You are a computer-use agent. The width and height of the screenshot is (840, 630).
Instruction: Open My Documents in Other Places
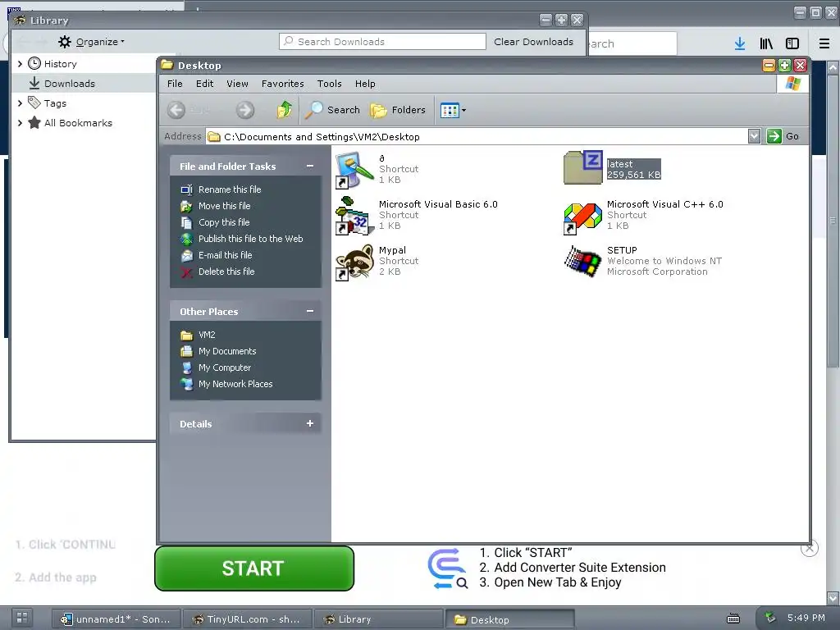coord(227,351)
